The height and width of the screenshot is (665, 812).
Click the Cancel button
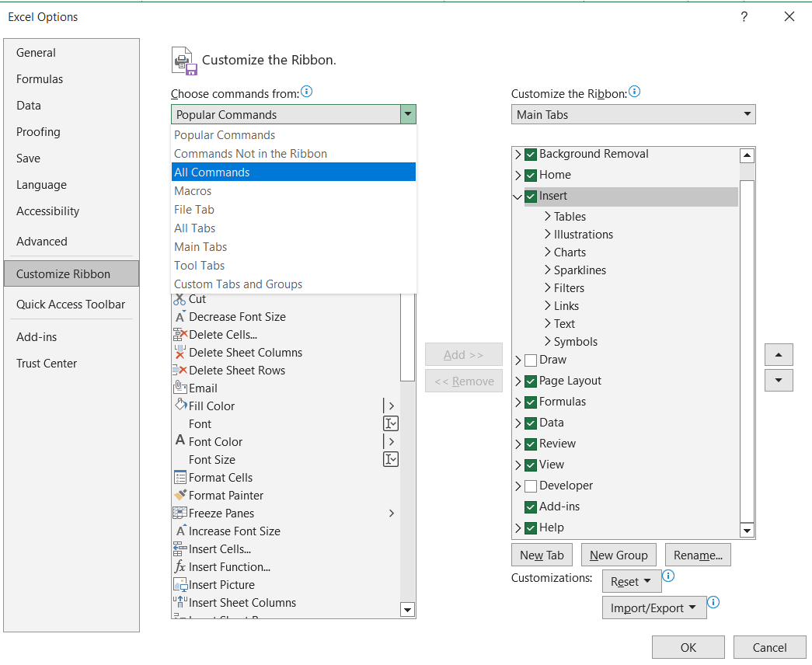click(x=769, y=647)
